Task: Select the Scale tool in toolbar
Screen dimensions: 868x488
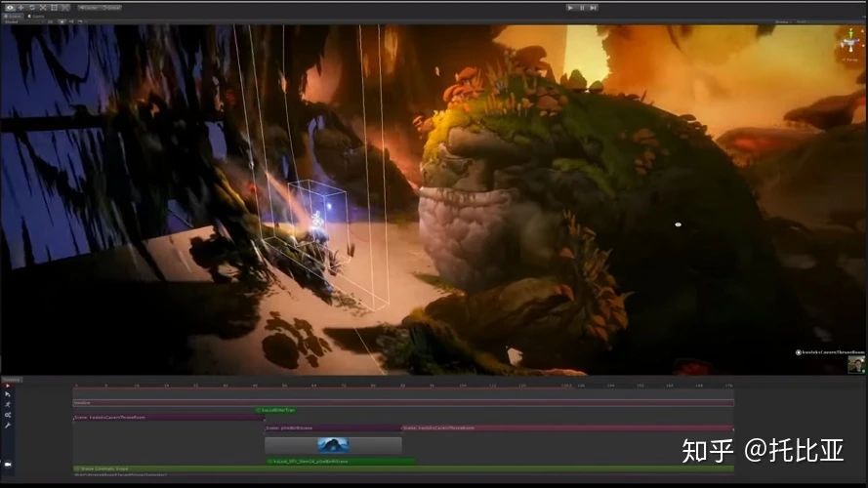Action: pos(43,8)
